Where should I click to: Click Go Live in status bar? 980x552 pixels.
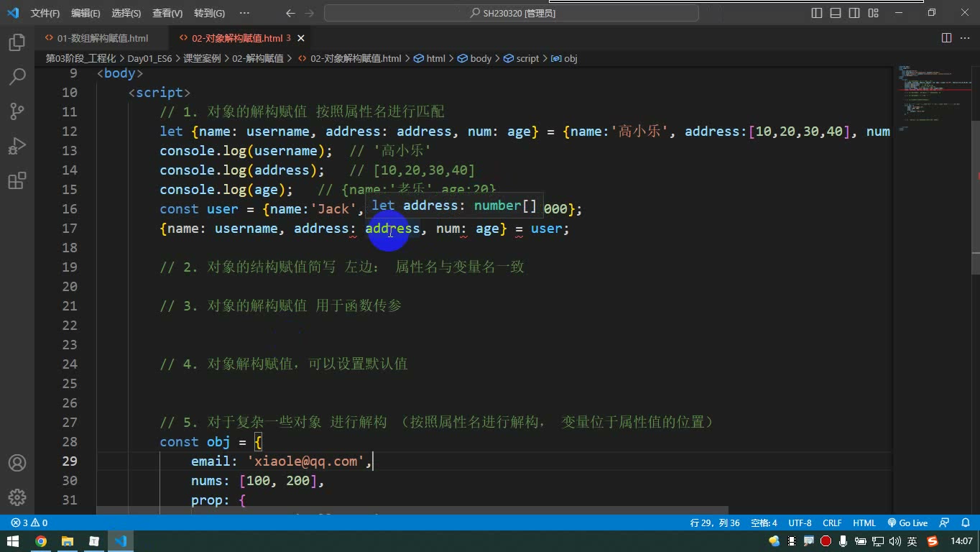point(907,523)
